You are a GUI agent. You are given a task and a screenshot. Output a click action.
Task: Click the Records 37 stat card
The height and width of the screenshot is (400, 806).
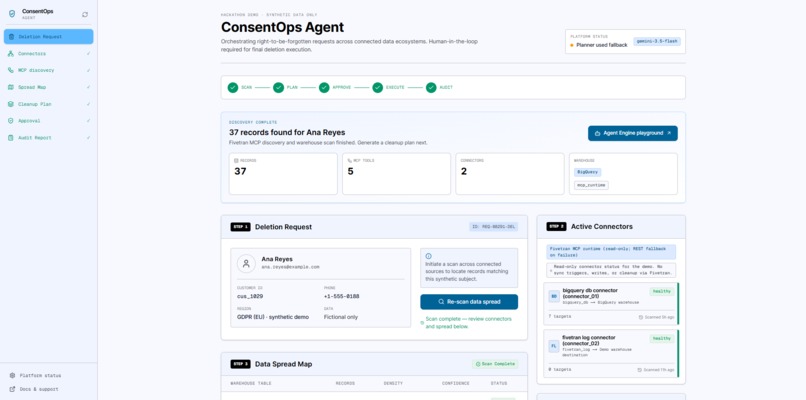pyautogui.click(x=283, y=174)
